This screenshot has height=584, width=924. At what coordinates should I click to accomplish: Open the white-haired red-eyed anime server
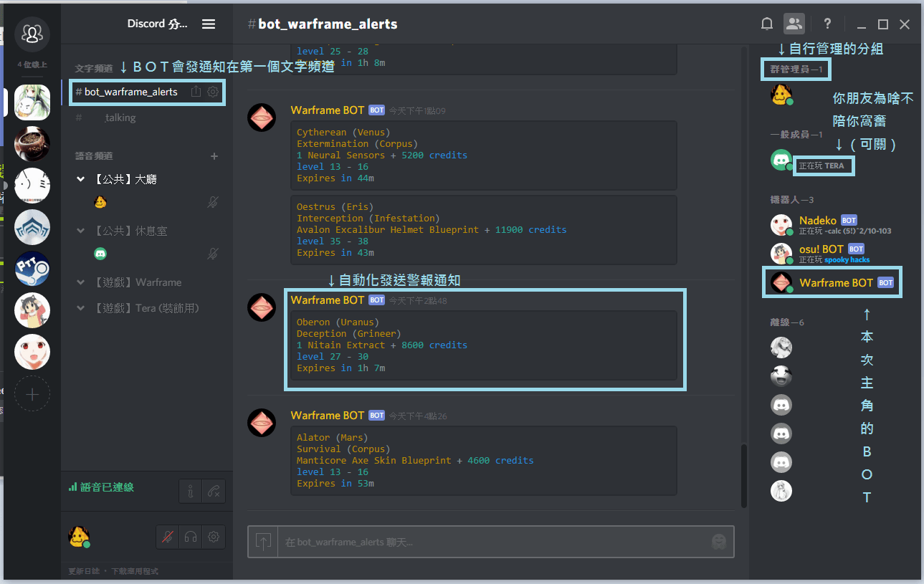[32, 352]
